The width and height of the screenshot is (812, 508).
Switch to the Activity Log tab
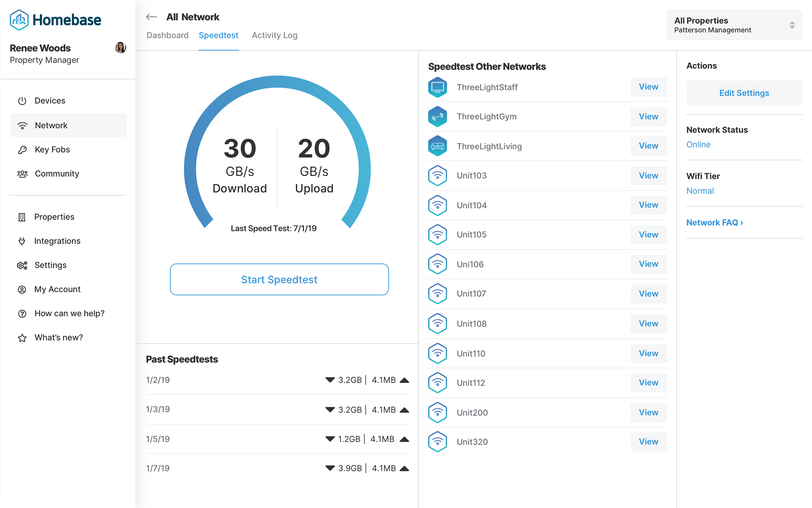click(274, 35)
